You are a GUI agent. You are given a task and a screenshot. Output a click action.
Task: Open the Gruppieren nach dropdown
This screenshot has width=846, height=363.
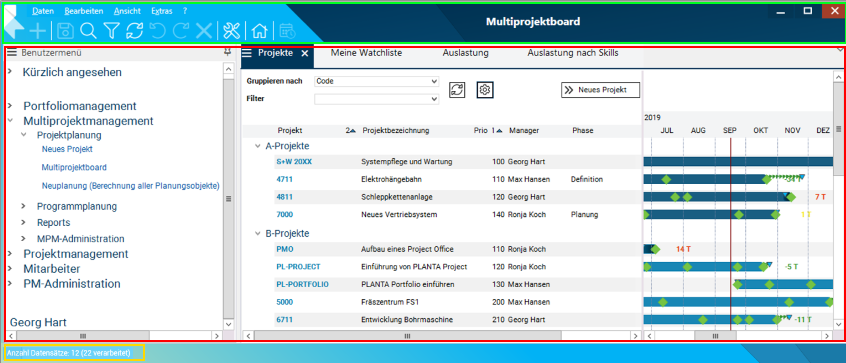377,81
